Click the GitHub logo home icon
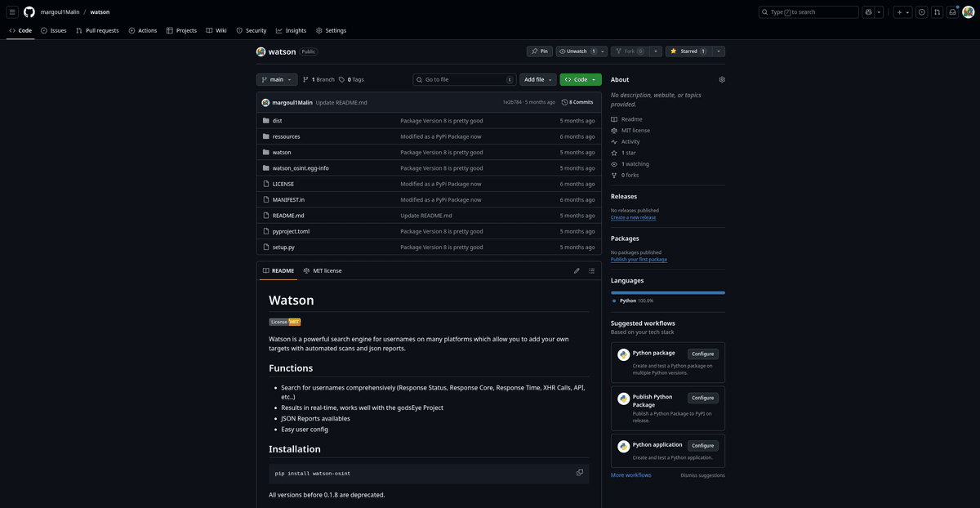980x508 pixels. (29, 12)
